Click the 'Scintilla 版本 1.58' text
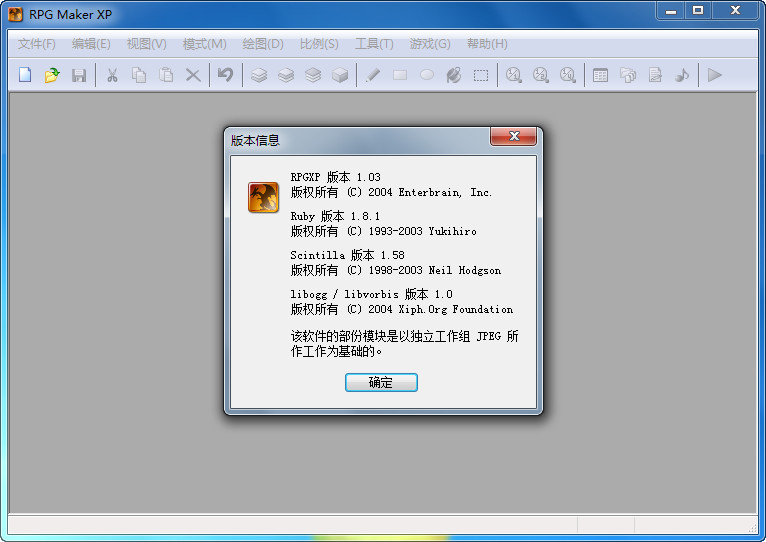This screenshot has height=542, width=766. (x=347, y=255)
